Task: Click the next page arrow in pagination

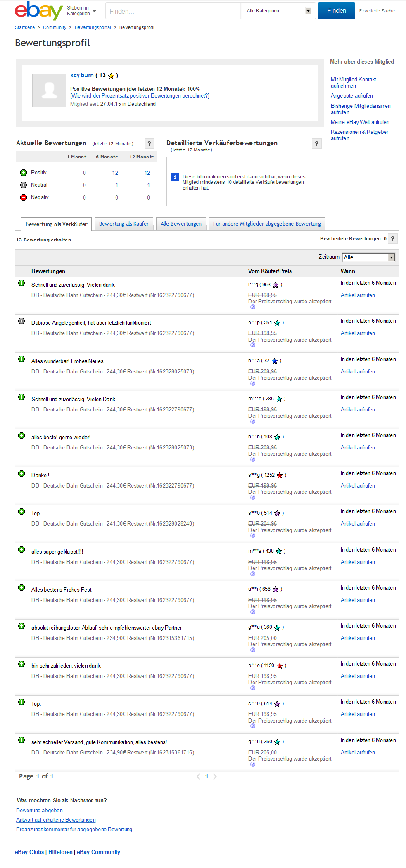Action: pyautogui.click(x=215, y=776)
